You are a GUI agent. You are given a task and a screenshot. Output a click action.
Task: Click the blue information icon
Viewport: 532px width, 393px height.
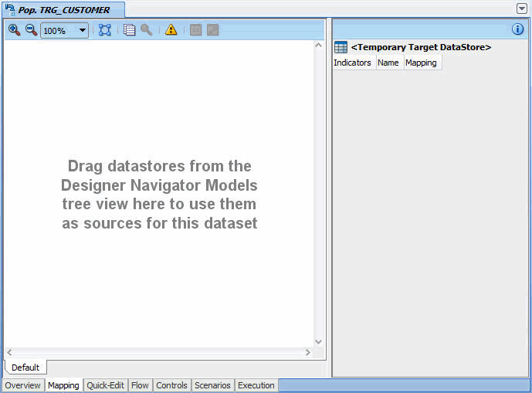pos(518,29)
